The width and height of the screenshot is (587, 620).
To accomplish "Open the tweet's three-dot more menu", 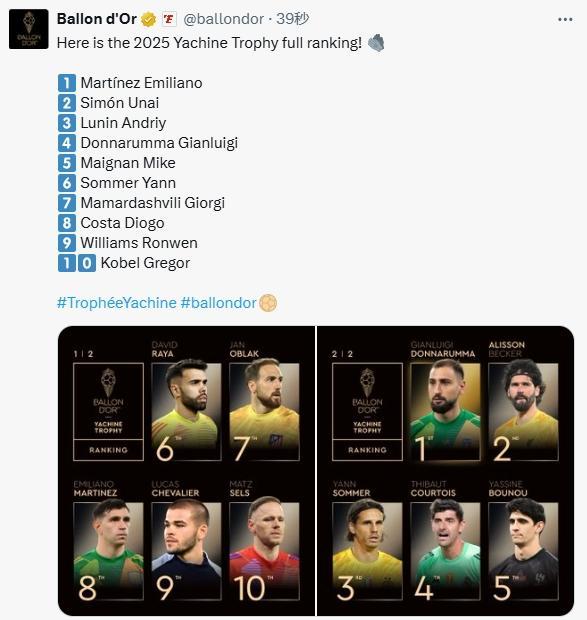I will pos(565,19).
